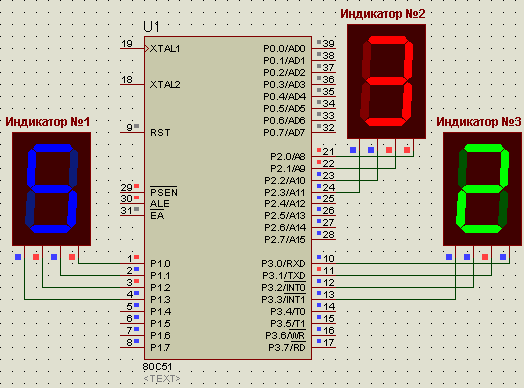Viewport: 524px width, 388px height.
Task: Click the XTAL2 pin name
Action: point(165,85)
